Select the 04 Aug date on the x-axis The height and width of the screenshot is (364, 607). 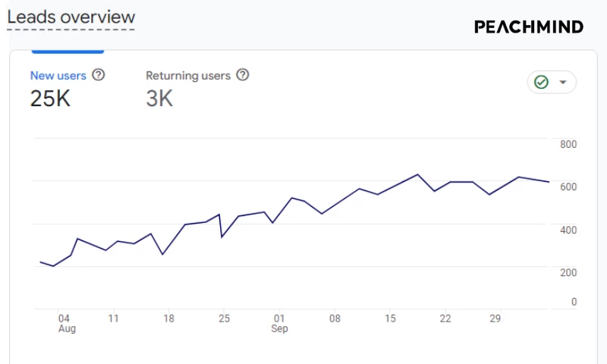click(x=65, y=323)
